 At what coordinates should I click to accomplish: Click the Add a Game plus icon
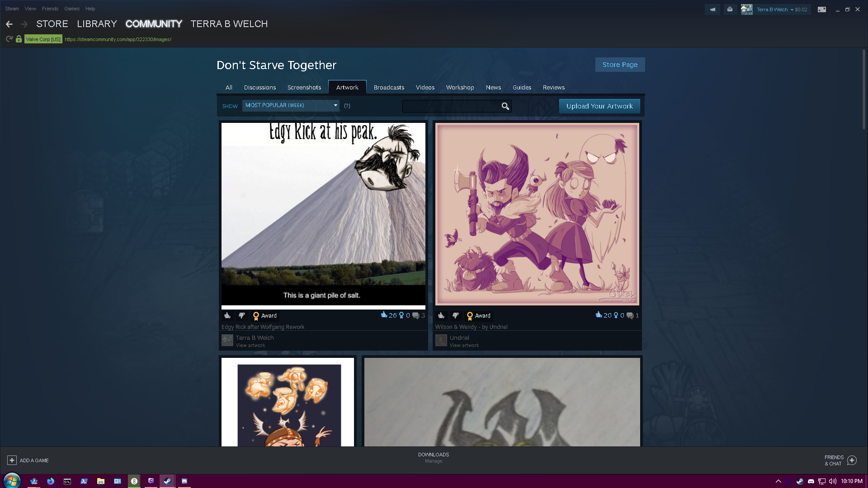(12, 460)
